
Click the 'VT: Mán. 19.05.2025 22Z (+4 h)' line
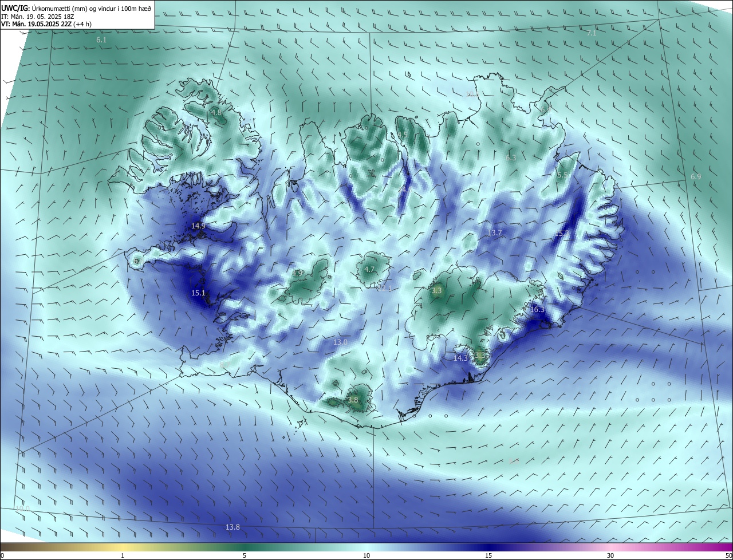point(46,24)
